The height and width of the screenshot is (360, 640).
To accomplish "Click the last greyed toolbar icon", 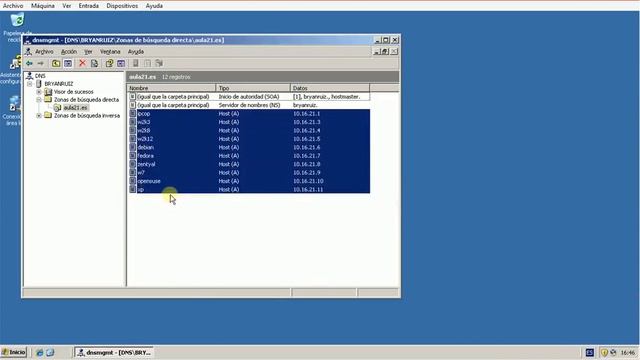I will 159,63.
